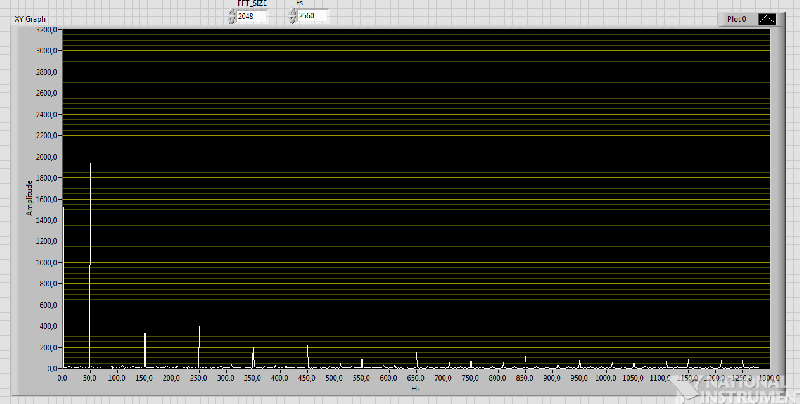Screen dimensions: 800x404
Task: Click the 250 Hz harmonic peak
Action: 199,347
